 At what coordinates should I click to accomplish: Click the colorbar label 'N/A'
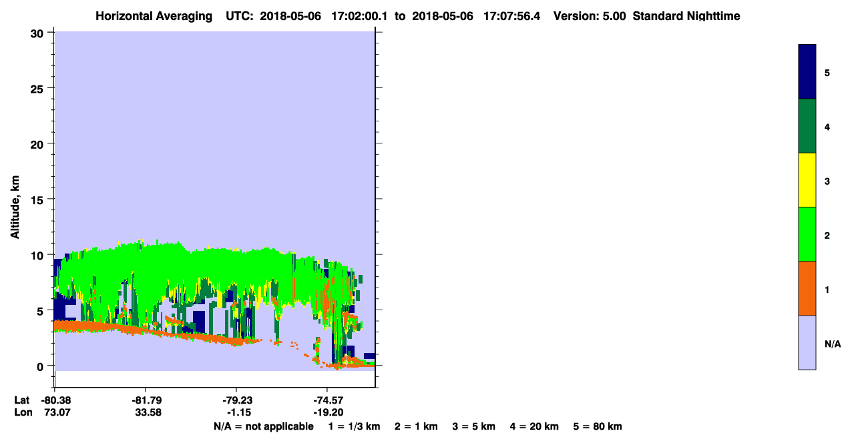click(832, 344)
